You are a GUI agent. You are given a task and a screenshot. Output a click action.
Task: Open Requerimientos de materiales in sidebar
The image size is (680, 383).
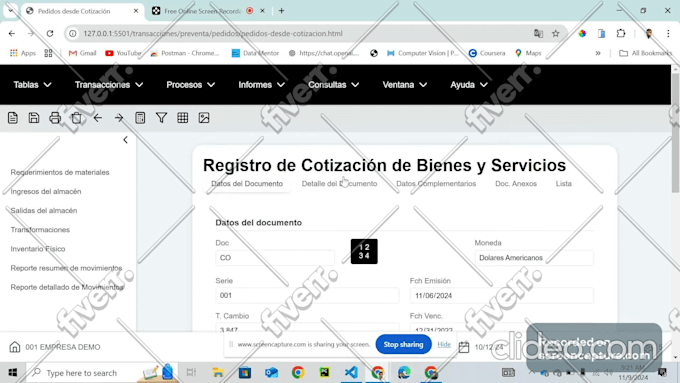point(60,172)
